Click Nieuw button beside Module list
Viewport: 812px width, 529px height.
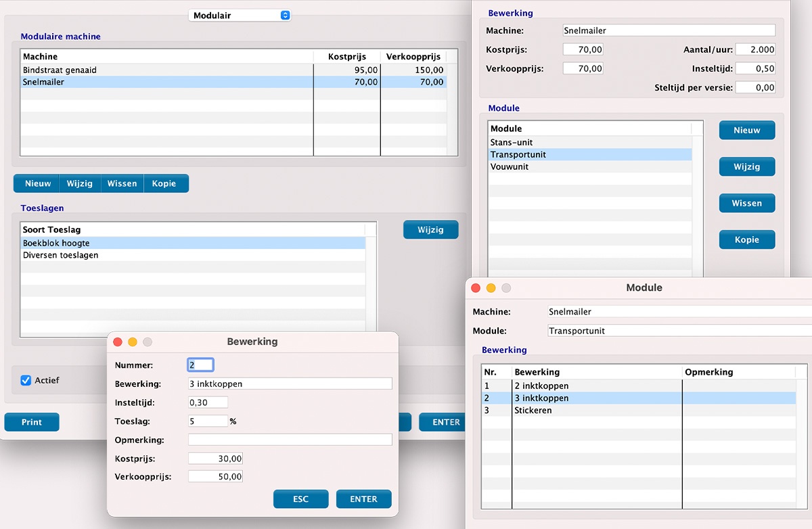(x=747, y=131)
